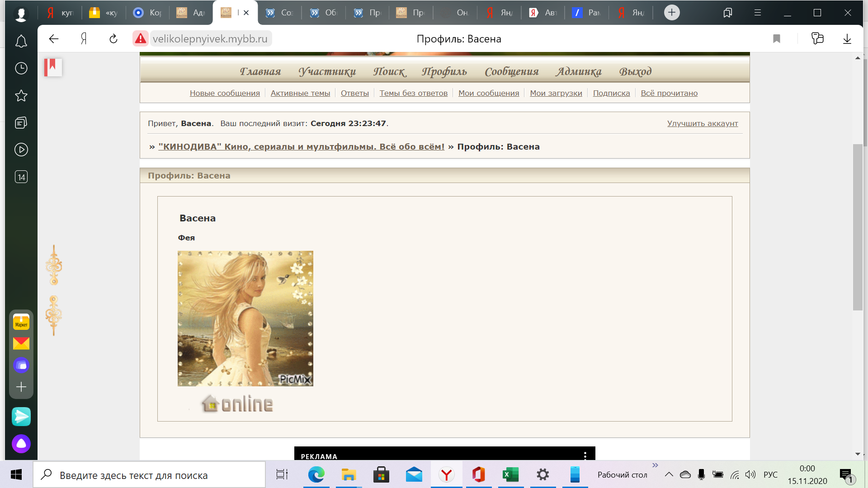Image resolution: width=868 pixels, height=488 pixels.
Task: Switch to the «ку tab
Action: [x=104, y=13]
